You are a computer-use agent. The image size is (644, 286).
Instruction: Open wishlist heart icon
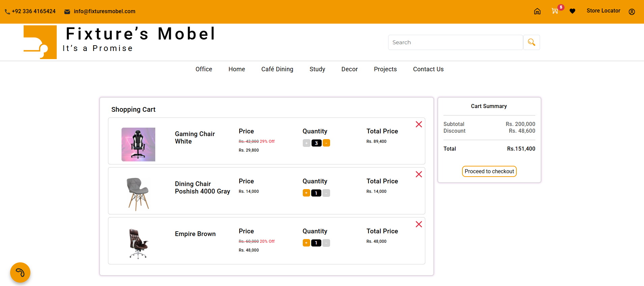pos(572,11)
